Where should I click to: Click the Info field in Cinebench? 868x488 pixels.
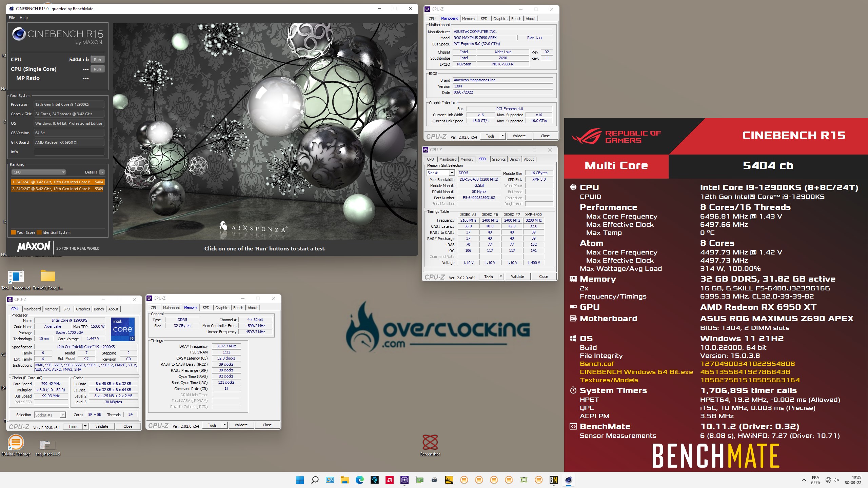(x=69, y=152)
